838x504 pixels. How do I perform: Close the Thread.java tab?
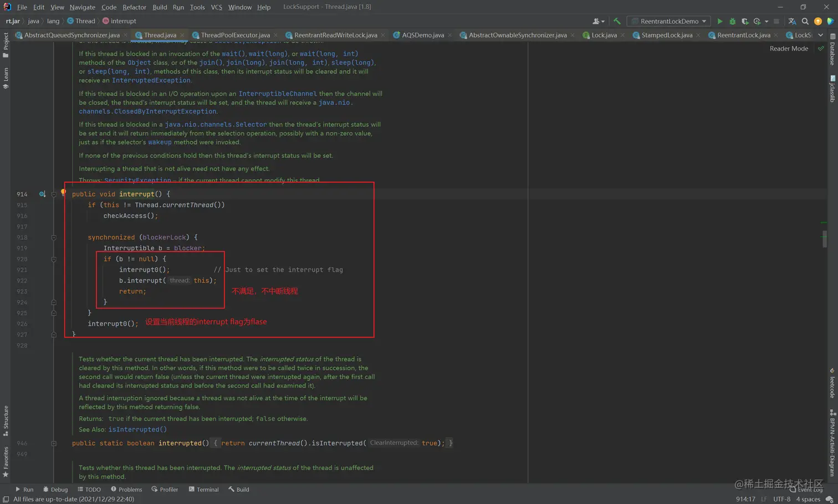(x=182, y=35)
